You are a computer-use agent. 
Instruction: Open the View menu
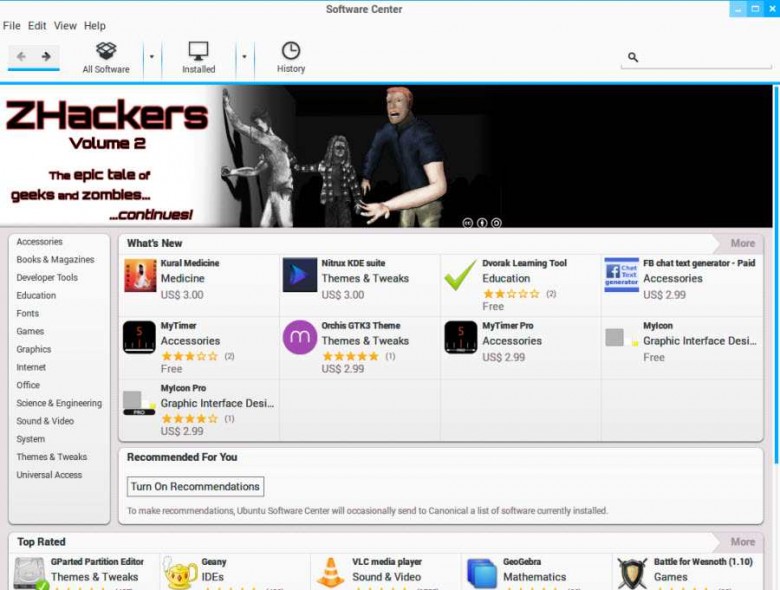(x=65, y=26)
